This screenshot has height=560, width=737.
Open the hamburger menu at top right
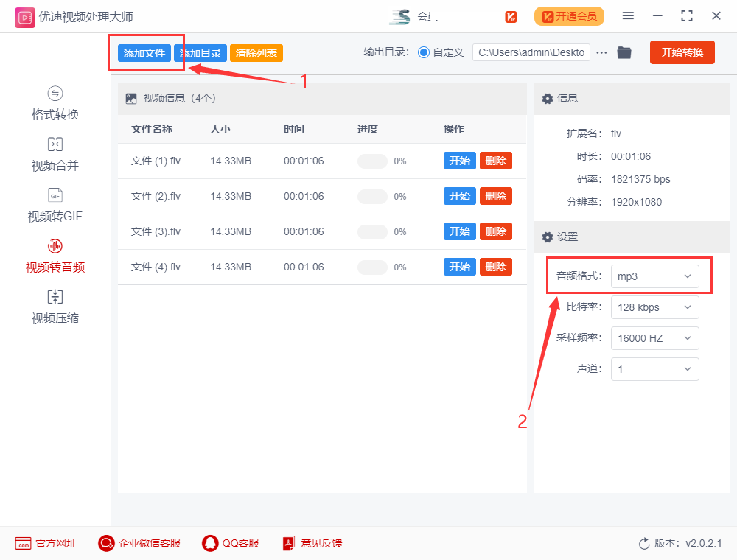628,15
